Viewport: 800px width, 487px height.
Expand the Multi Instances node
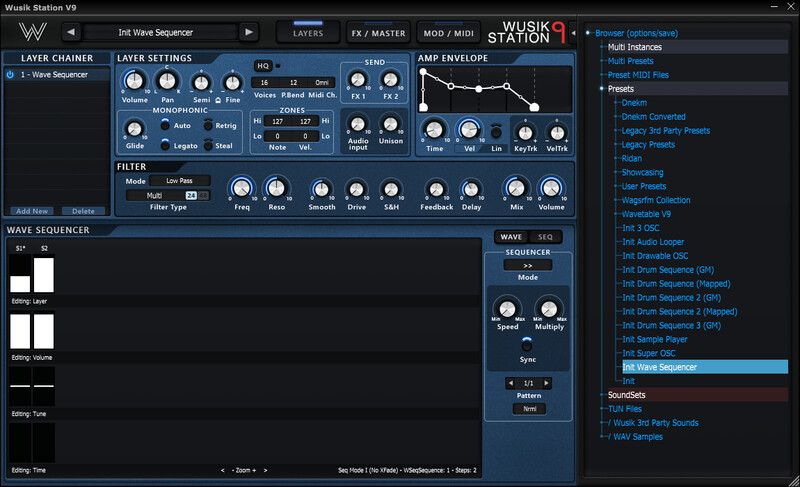click(603, 47)
